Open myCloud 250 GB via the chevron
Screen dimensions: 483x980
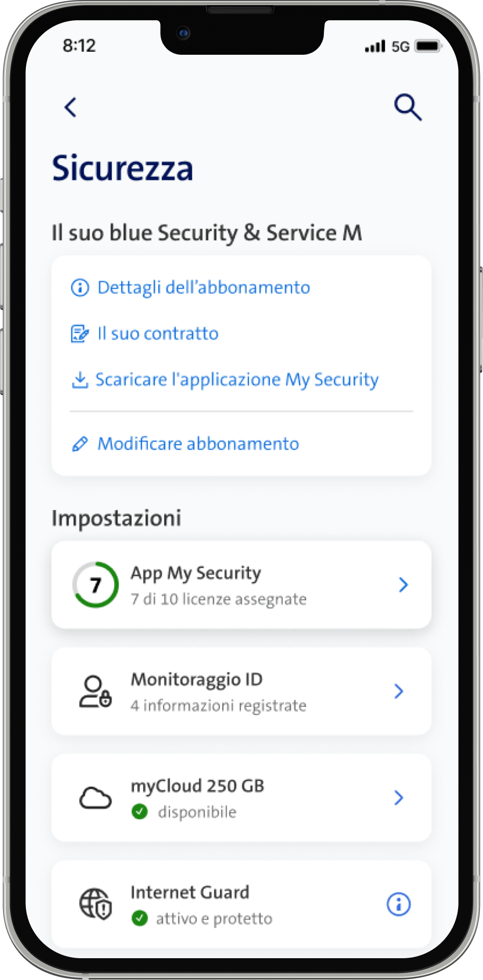pos(399,797)
